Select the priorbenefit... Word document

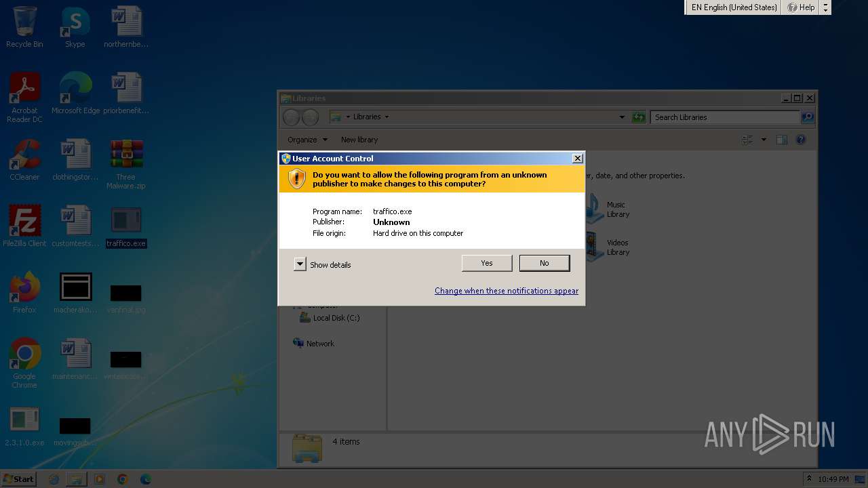pos(126,94)
